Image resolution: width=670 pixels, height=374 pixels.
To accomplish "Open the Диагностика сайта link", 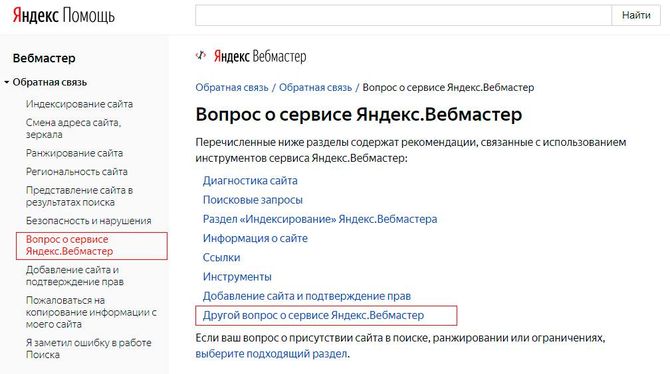I will click(x=250, y=180).
